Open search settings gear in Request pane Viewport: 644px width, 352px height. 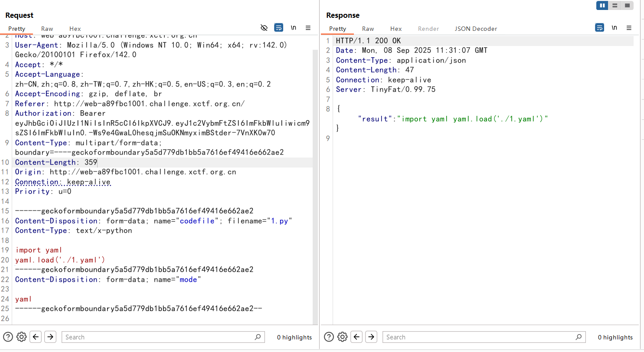(x=22, y=337)
